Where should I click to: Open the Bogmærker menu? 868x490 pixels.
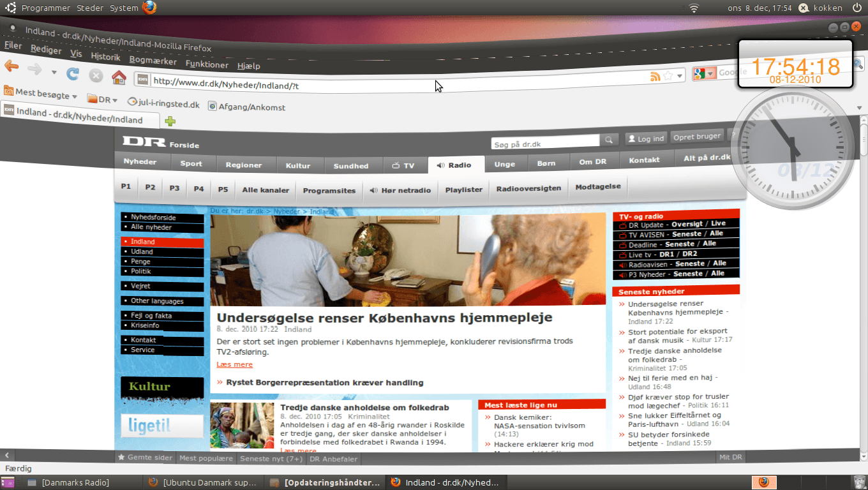pos(153,61)
